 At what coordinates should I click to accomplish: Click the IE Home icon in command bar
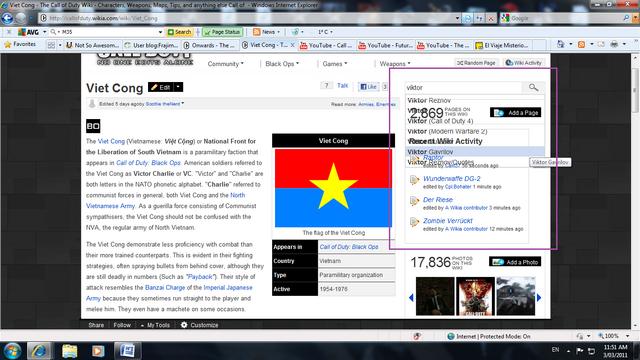561,44
